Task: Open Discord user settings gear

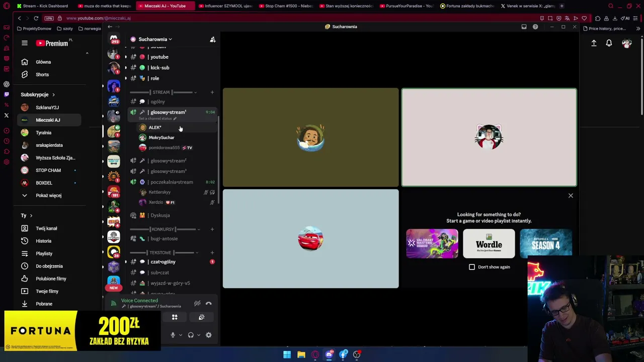Action: (x=209, y=335)
